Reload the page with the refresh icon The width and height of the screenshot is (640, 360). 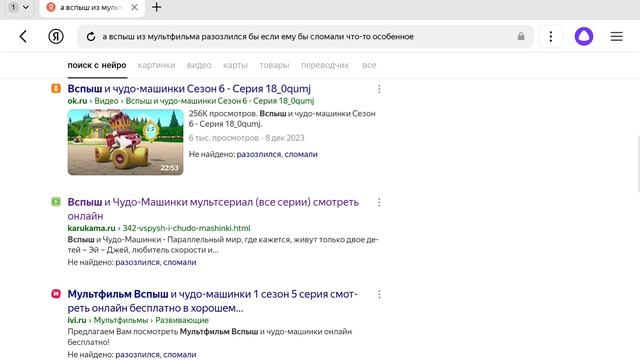click(x=91, y=37)
